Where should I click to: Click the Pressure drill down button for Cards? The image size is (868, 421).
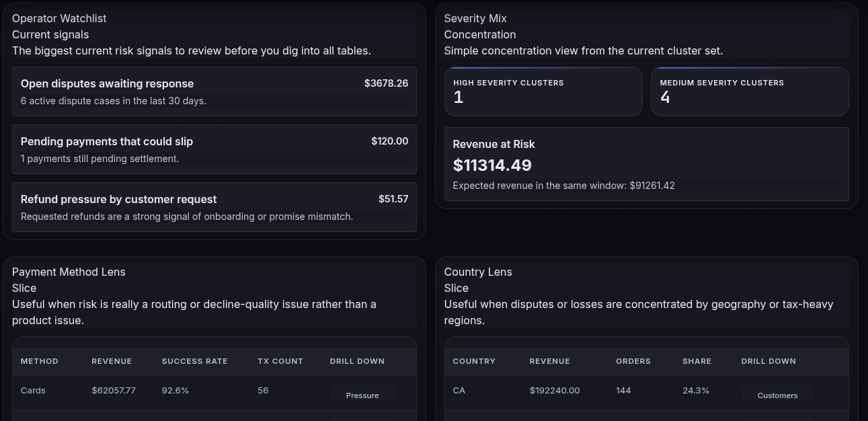coord(362,395)
